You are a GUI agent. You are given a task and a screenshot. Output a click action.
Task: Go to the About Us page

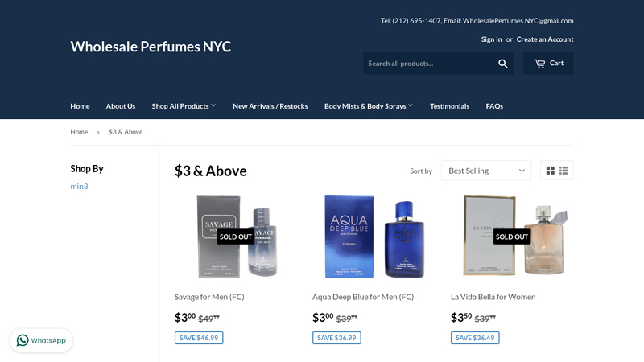coord(120,106)
